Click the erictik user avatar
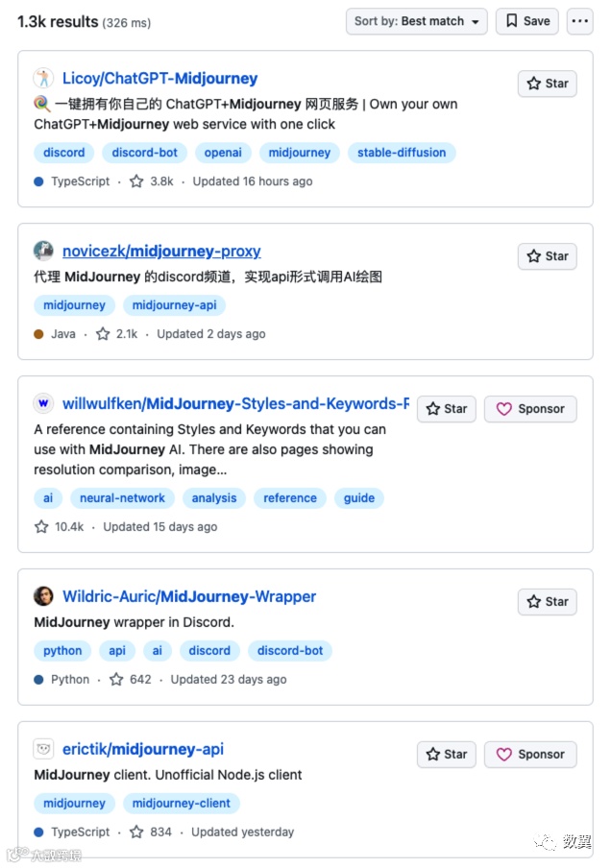611x868 pixels. pyautogui.click(x=43, y=749)
